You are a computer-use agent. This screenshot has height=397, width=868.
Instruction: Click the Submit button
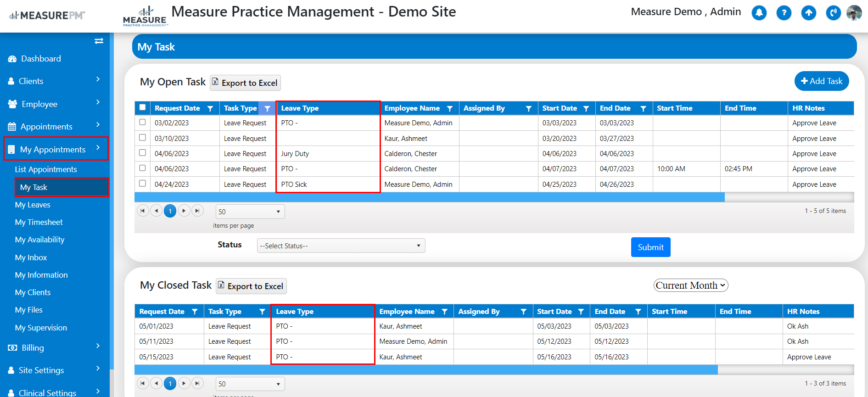pyautogui.click(x=650, y=247)
